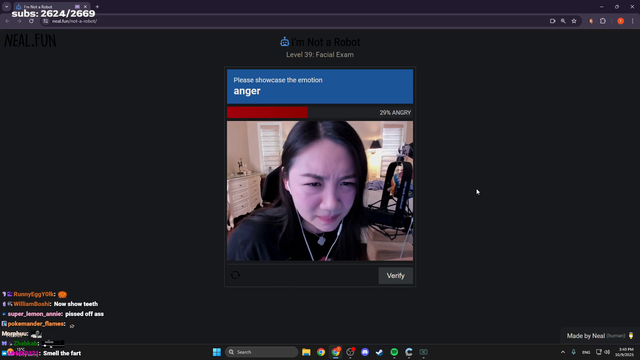
Task: Show hidden system tray icons chevron
Action: pos(563,352)
